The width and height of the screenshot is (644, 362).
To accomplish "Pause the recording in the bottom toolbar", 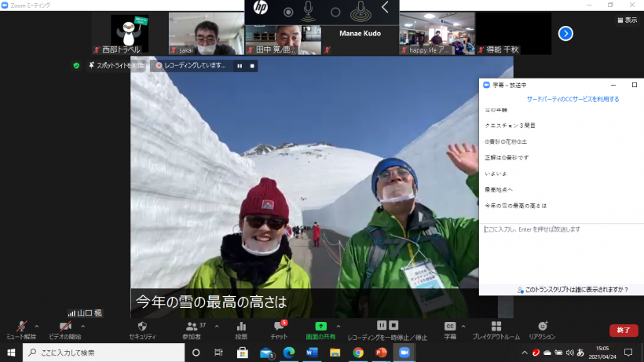I will 382,326.
